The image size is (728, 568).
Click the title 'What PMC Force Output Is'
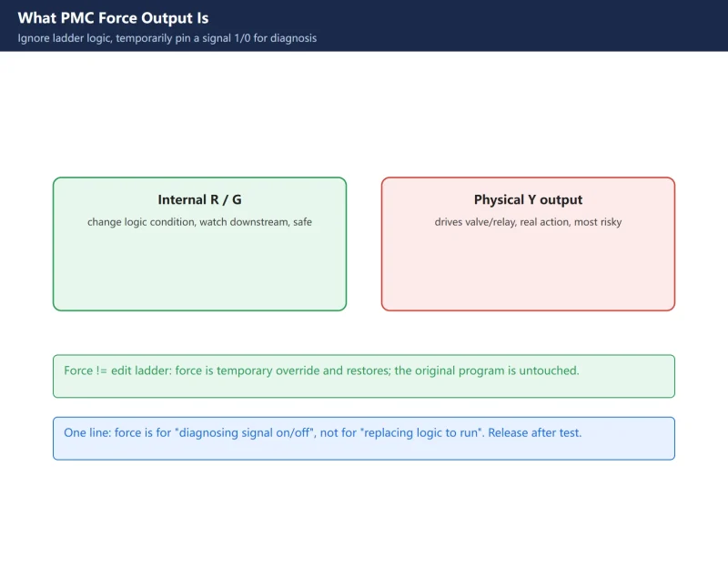[113, 18]
